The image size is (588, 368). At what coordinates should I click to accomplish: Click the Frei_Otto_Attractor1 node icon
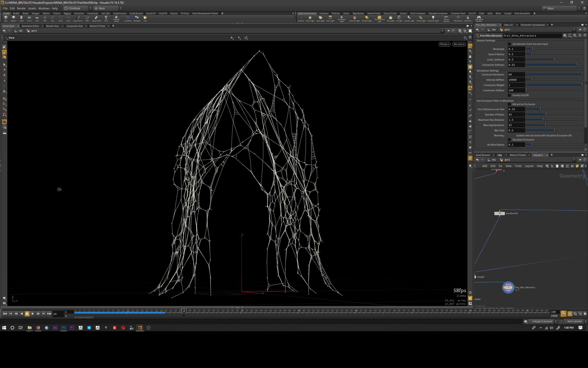tap(508, 287)
